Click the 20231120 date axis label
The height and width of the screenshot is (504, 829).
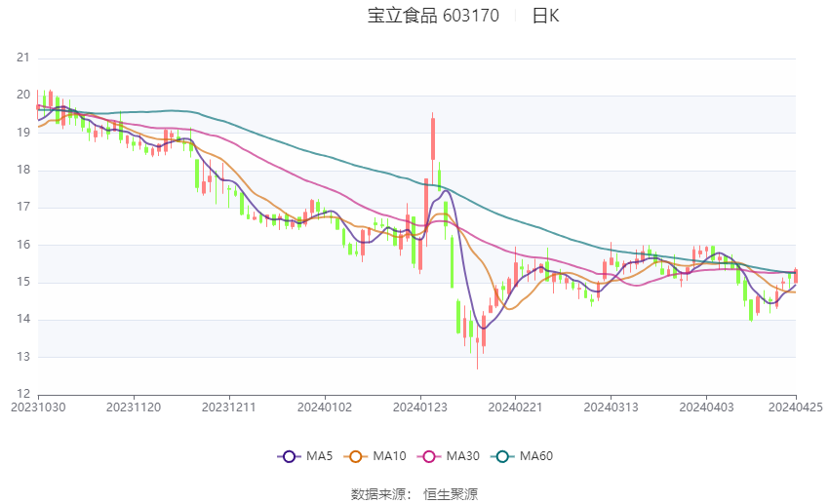134,407
